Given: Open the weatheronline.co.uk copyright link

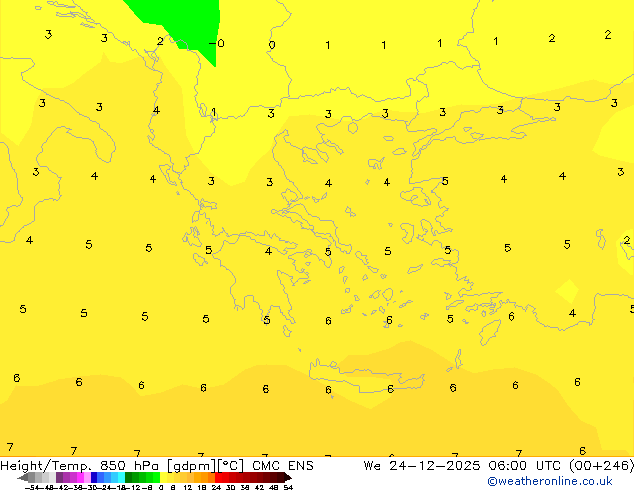Looking at the screenshot, I should pyautogui.click(x=549, y=481).
